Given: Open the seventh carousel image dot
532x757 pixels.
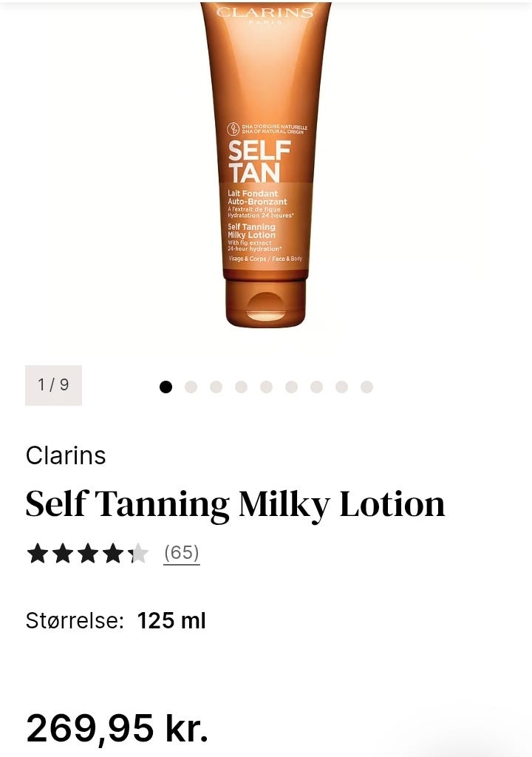Looking at the screenshot, I should [x=316, y=387].
